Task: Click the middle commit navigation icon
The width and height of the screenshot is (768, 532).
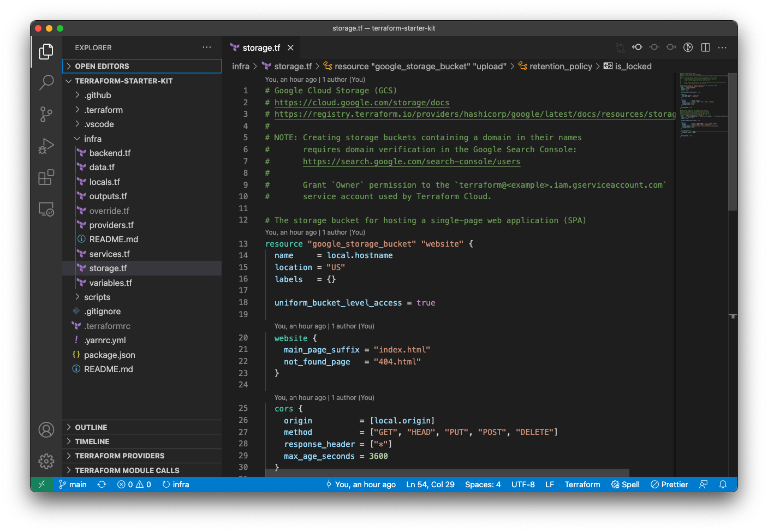Action: 654,47
